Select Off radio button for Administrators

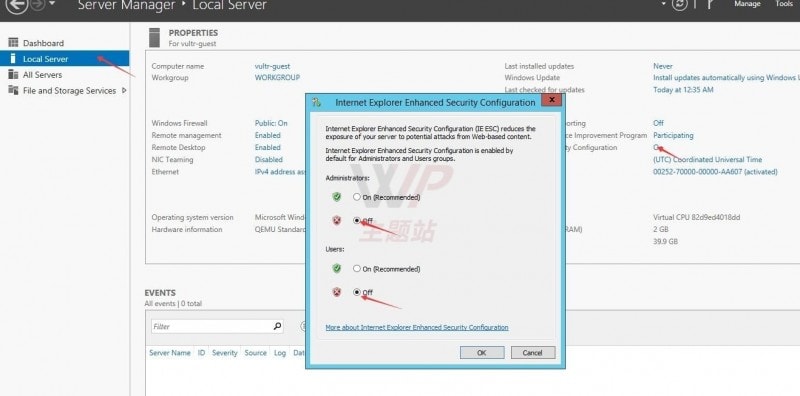pyautogui.click(x=357, y=220)
